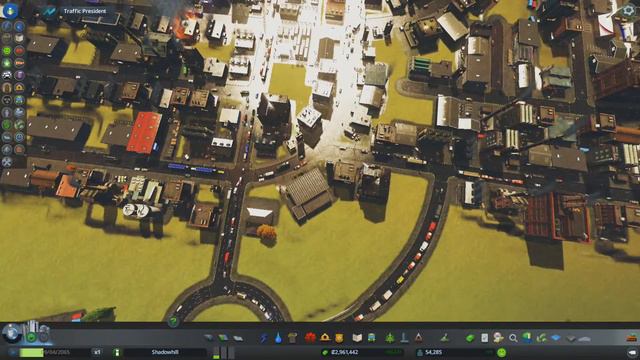Open the Electricity build menu lightning icon
Screen dimensions: 640x360
[264, 338]
